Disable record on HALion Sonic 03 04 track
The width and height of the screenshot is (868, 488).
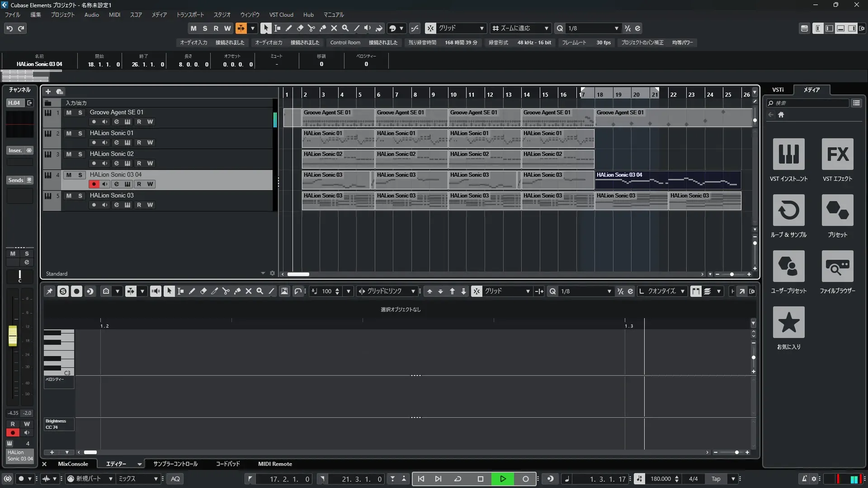tap(94, 184)
